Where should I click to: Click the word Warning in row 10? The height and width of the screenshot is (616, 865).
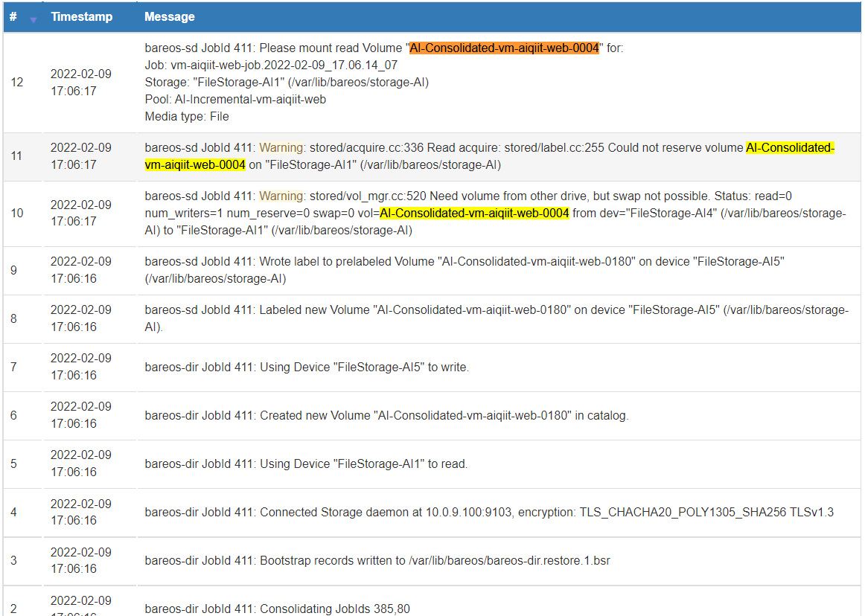pyautogui.click(x=281, y=196)
